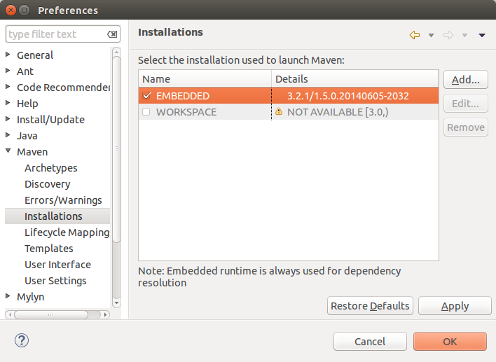Expand the Ant tree node

click(x=8, y=70)
